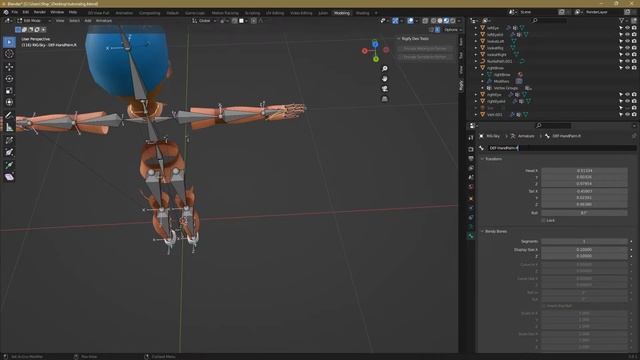
Task: Open the outliner filter funnel
Action: (x=622, y=20)
